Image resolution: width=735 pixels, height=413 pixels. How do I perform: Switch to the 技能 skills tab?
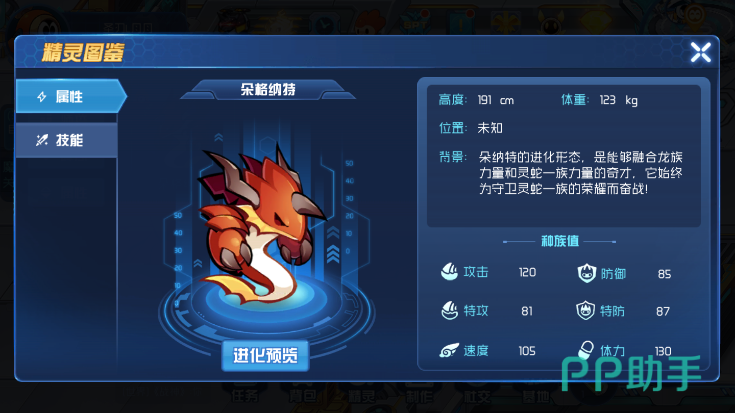(67, 140)
